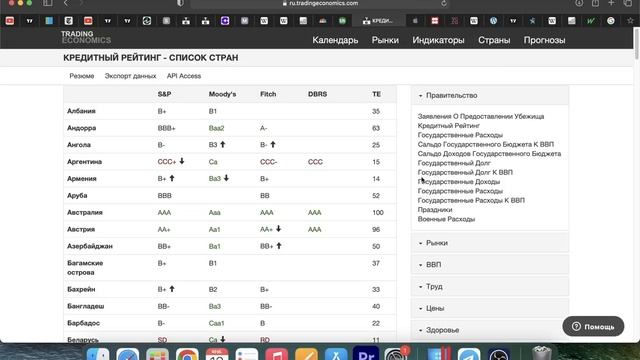The width and height of the screenshot is (640, 360).
Task: Click the Fitch column header
Action: 268,94
